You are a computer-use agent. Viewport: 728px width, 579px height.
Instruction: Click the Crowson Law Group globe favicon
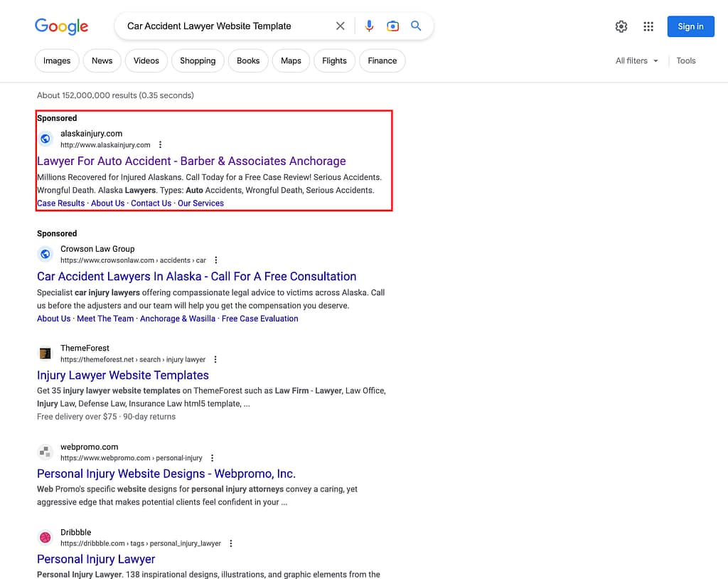coord(45,254)
